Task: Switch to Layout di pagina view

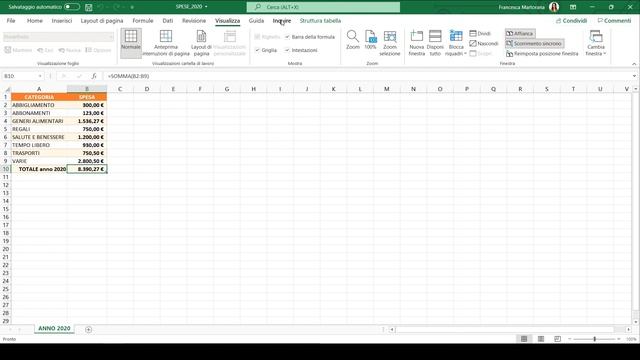Action: (x=201, y=43)
